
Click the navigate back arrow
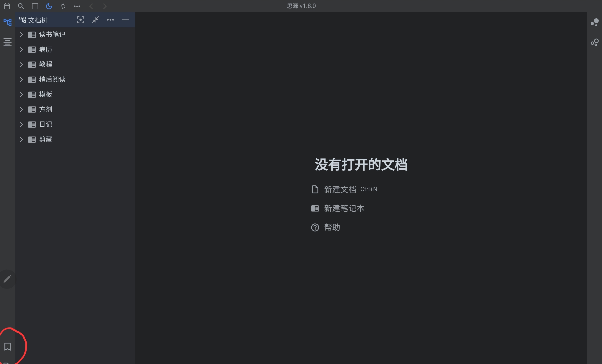[91, 6]
